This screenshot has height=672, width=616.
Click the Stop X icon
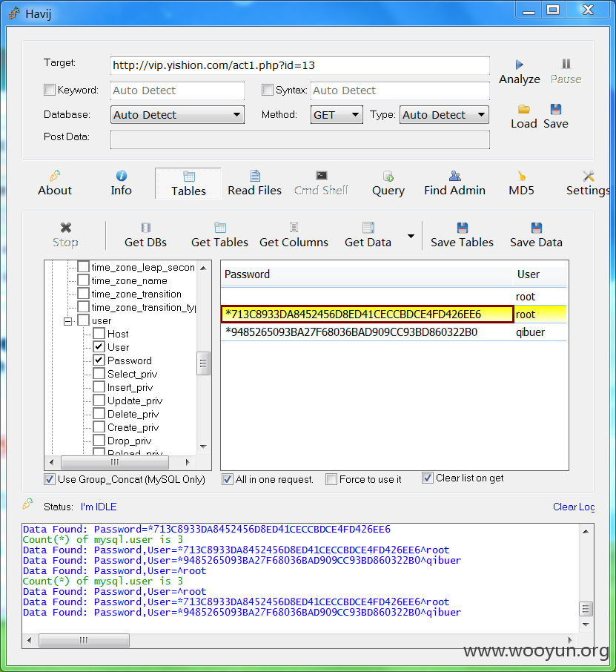tap(65, 228)
